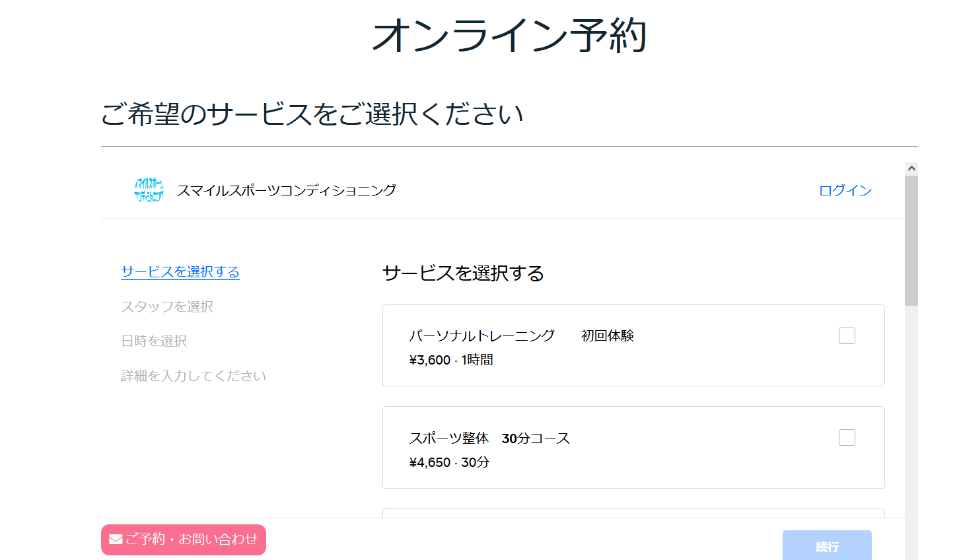Select the パーソナルトレーニング service card

[x=594, y=345]
